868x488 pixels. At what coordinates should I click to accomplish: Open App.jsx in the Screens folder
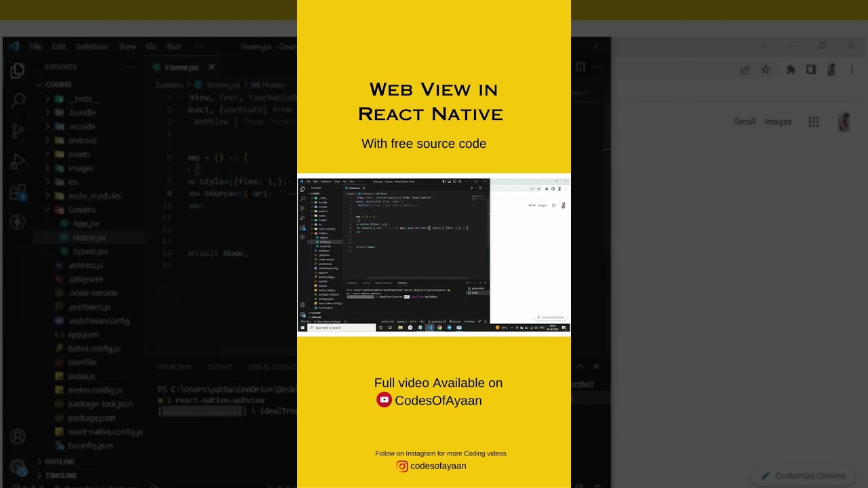click(325, 237)
